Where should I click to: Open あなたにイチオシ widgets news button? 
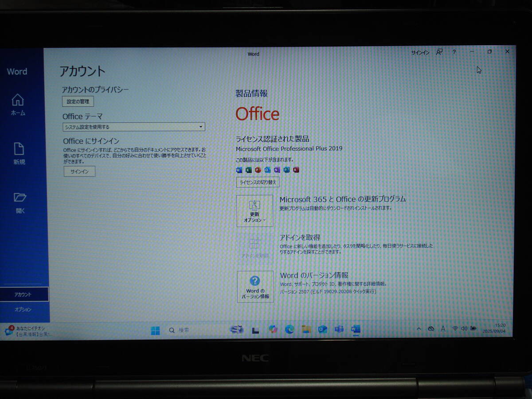click(x=27, y=331)
